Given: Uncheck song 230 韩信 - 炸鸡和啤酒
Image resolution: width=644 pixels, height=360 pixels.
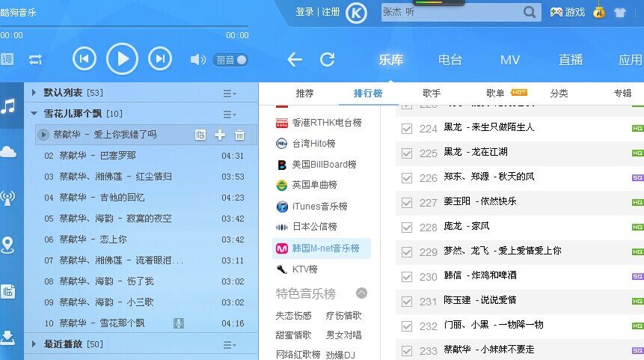Looking at the screenshot, I should coord(407,276).
